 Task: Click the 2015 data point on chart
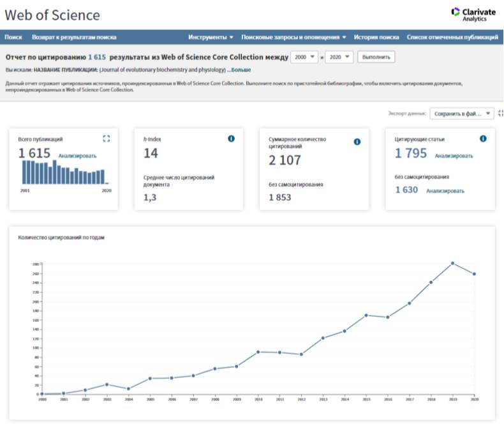[366, 316]
